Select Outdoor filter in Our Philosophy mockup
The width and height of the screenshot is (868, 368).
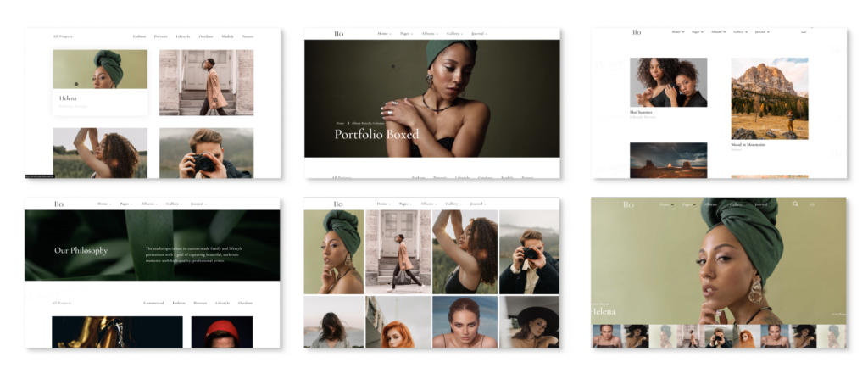coord(245,304)
